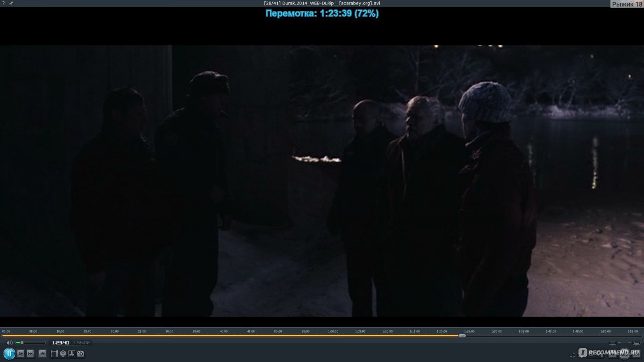Shrink the video with the screen minus icon
644x362 pixels.
[635, 343]
